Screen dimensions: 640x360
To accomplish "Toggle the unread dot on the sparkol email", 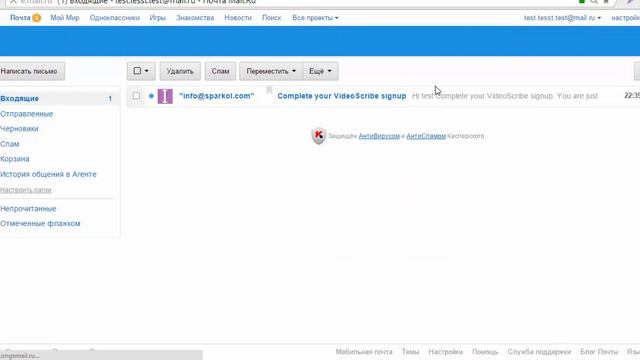I will click(x=151, y=96).
